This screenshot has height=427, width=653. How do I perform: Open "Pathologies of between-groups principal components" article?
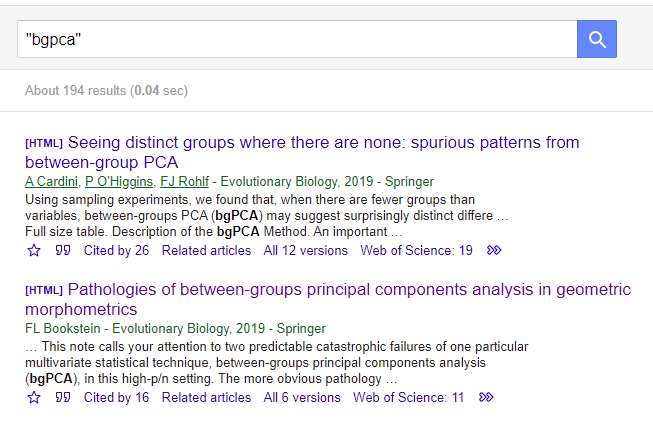pyautogui.click(x=328, y=299)
